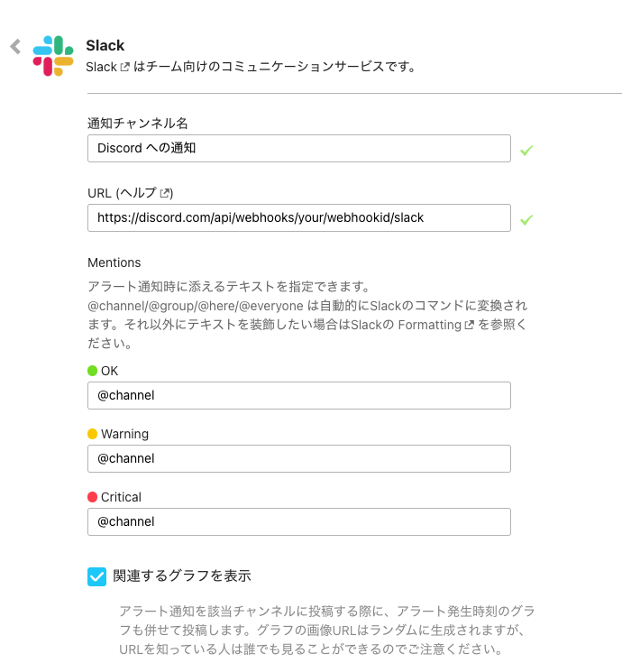
Task: Click the Slack logo icon
Action: pos(53,56)
